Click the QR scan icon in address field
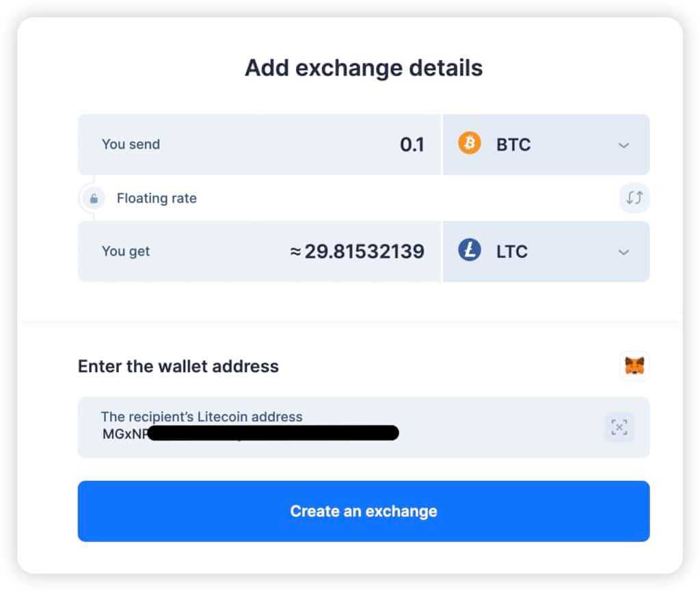This screenshot has height=591, width=700. 619,426
